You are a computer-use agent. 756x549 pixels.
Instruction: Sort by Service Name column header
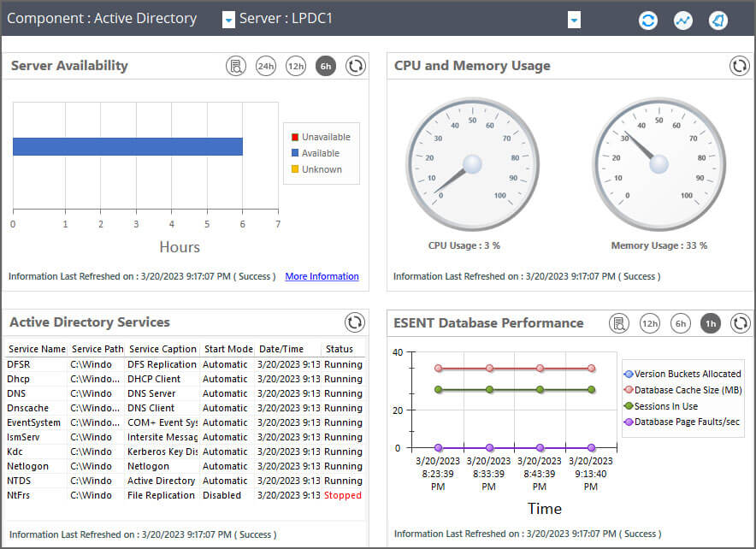(37, 349)
